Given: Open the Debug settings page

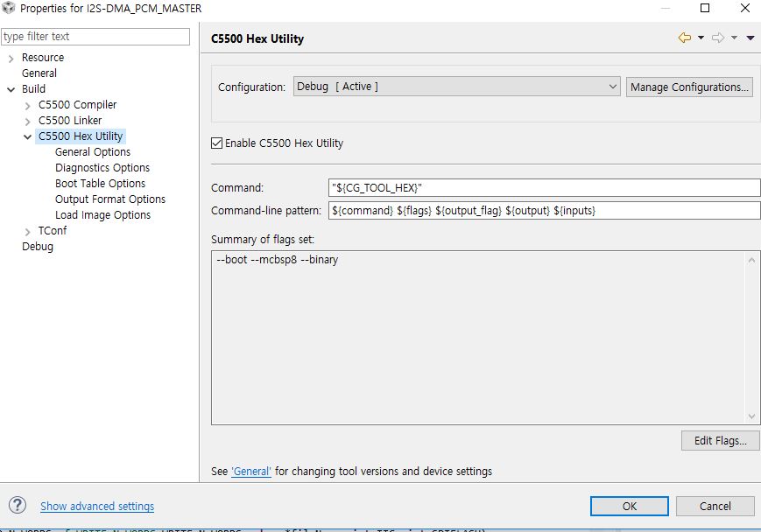Looking at the screenshot, I should click(38, 246).
